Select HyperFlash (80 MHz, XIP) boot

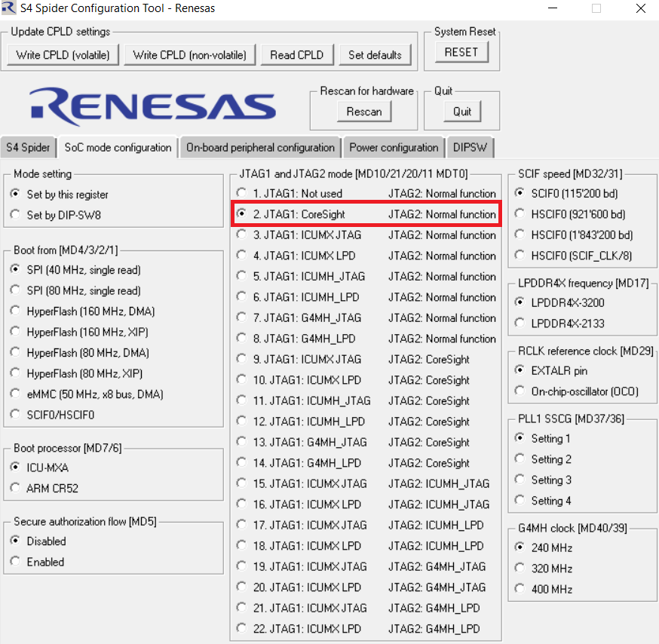coord(77,373)
